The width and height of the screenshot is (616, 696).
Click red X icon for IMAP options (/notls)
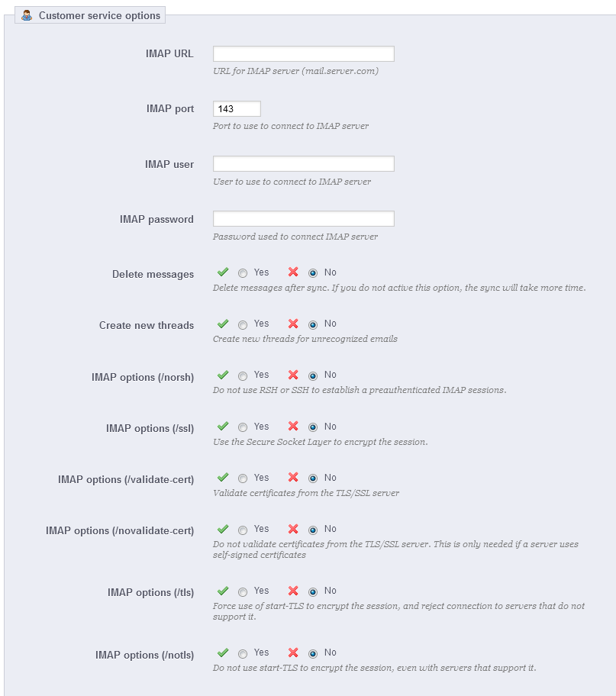[293, 652]
